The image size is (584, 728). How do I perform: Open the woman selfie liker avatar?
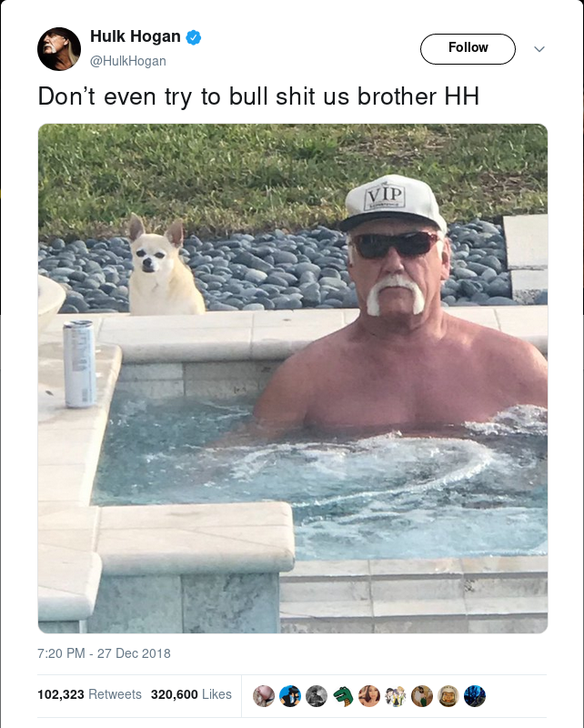click(x=369, y=696)
